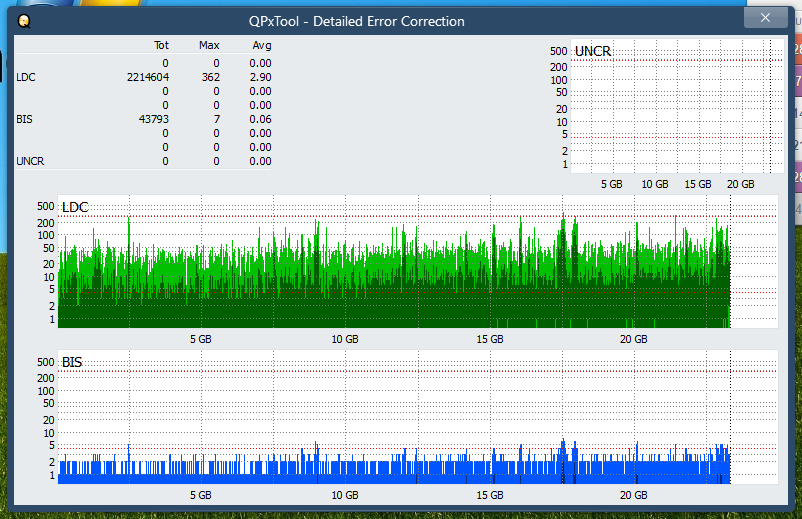Select the LDC total value 2214604

point(148,77)
